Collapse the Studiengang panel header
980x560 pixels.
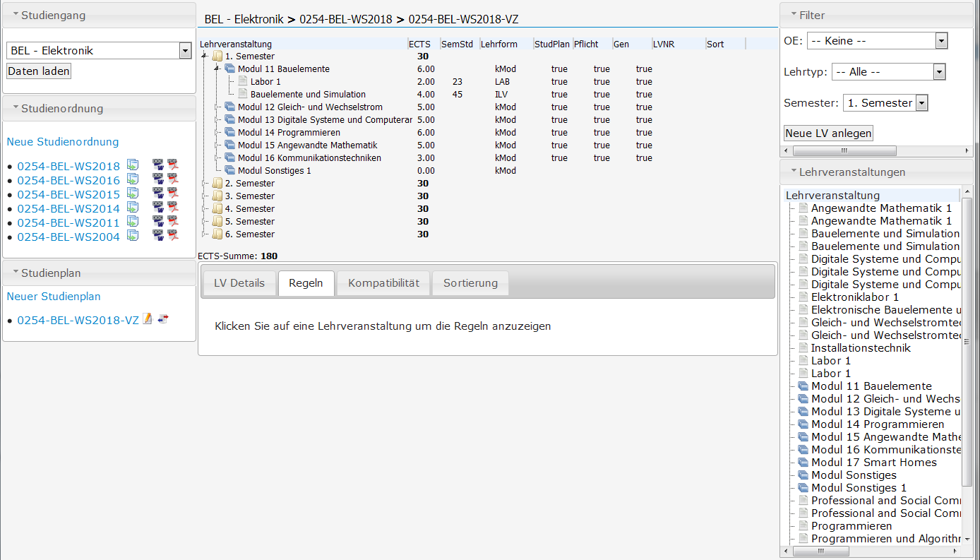pos(16,15)
